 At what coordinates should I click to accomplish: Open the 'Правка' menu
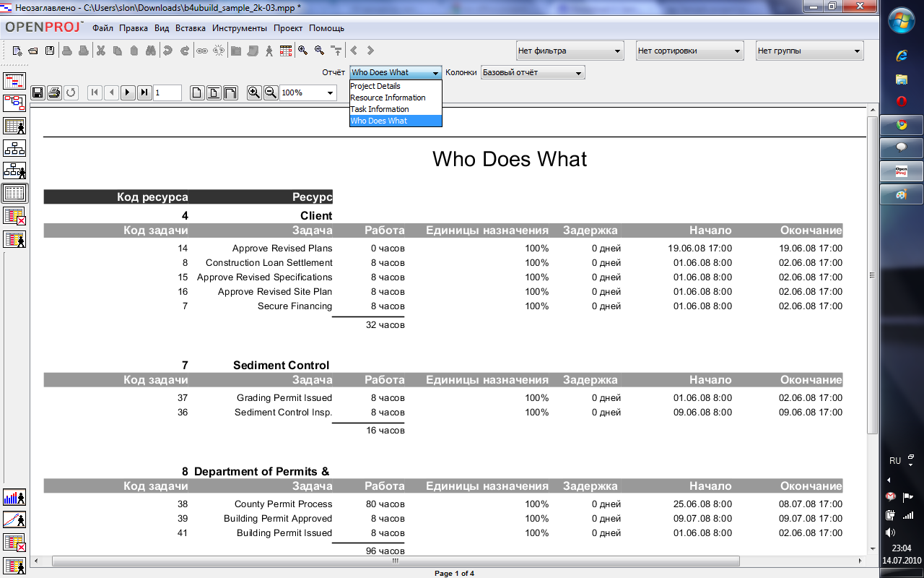[x=134, y=28]
